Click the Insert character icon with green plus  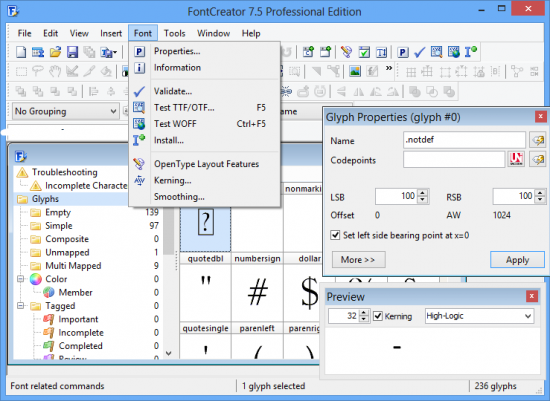tap(308, 52)
